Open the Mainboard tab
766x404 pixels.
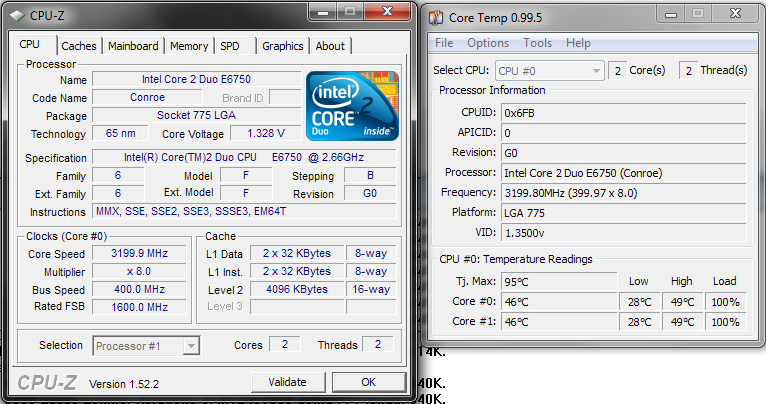[x=133, y=46]
